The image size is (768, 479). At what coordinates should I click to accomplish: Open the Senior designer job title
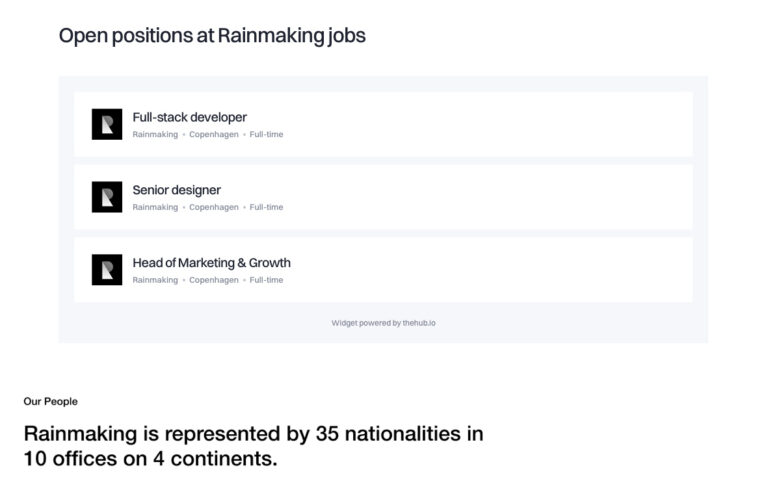176,190
